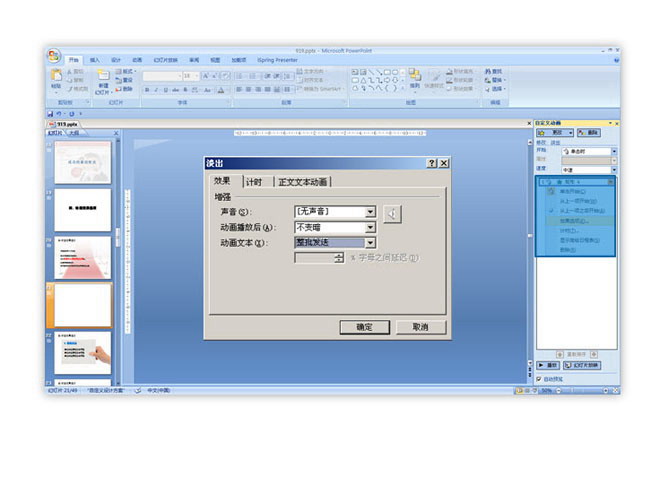660x495 pixels.
Task: Click the sound volume speaker icon
Action: click(x=394, y=212)
